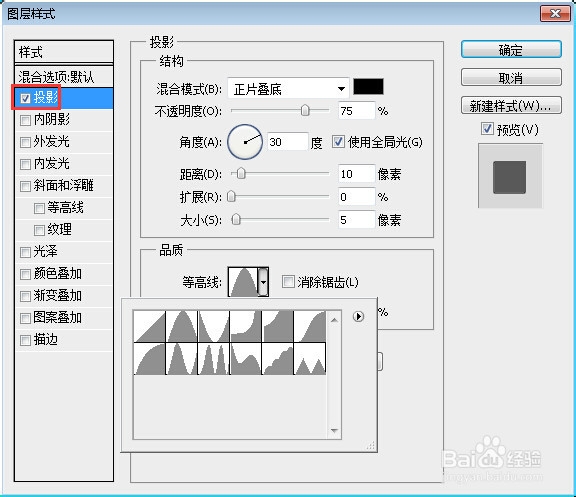
Task: Click the 确定 button
Action: [511, 50]
